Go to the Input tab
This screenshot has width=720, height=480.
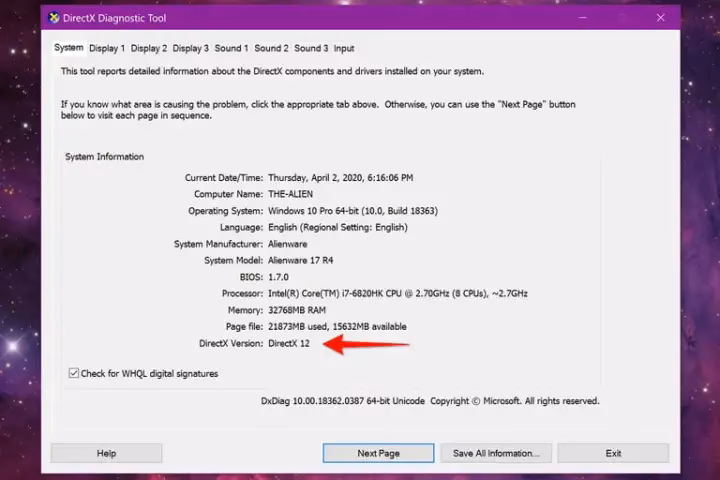click(x=344, y=48)
